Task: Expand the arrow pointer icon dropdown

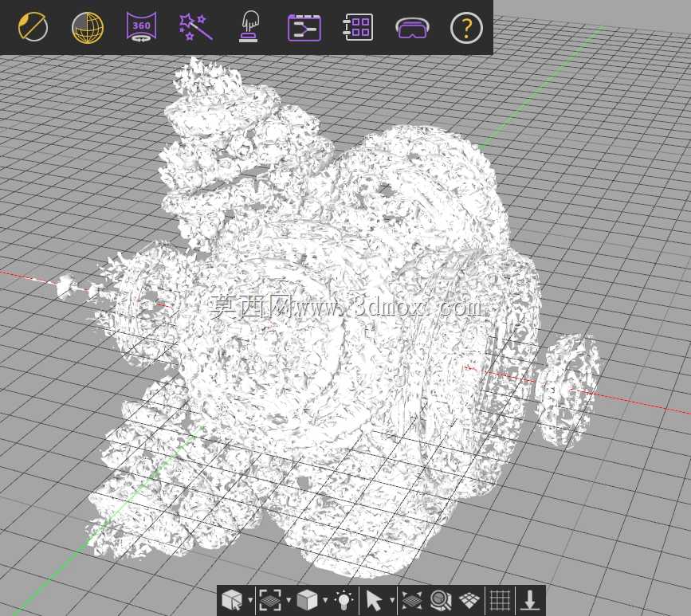Action: 392,600
